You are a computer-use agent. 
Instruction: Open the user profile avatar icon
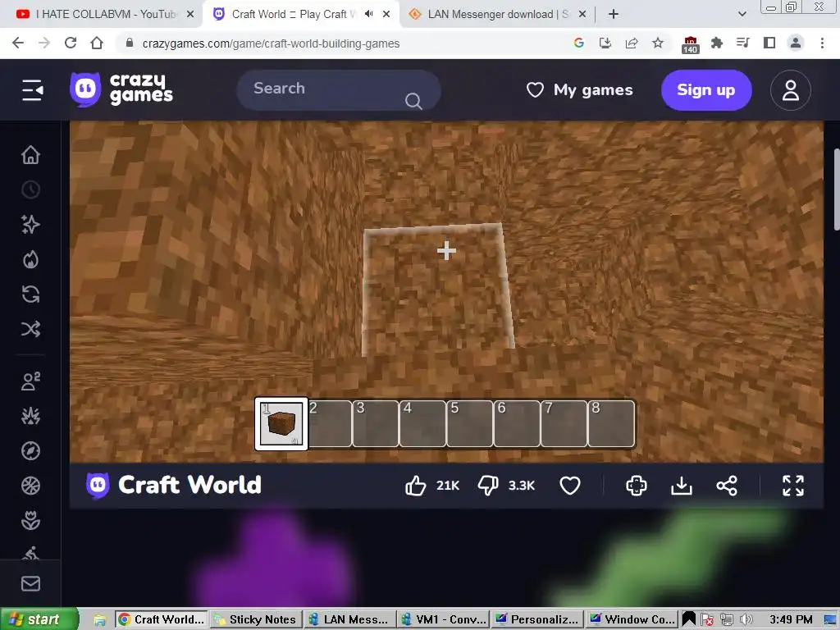coord(790,90)
